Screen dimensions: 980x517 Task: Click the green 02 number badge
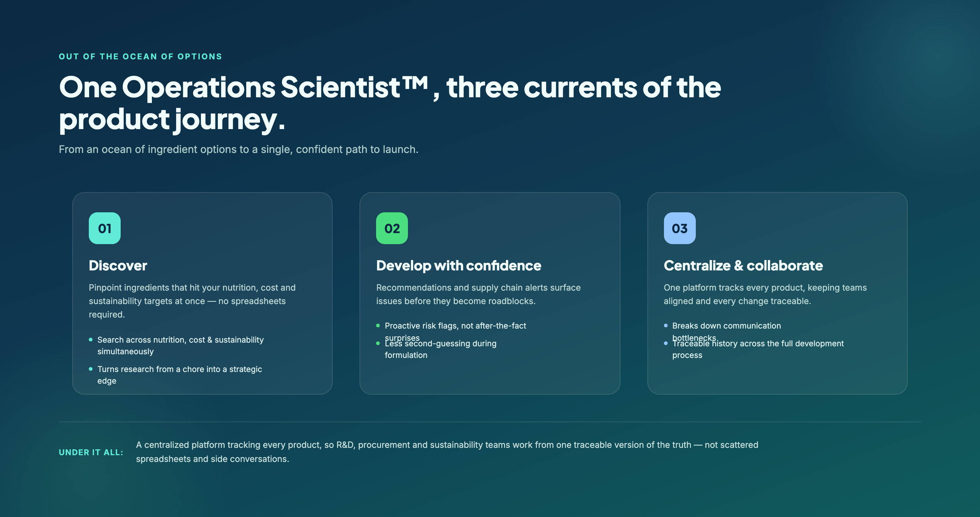pos(392,228)
